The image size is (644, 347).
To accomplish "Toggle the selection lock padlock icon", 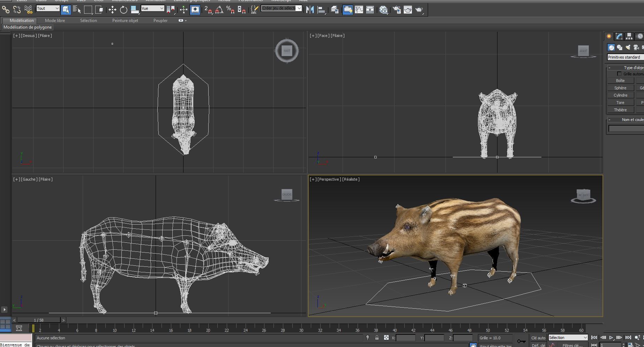I will (377, 338).
